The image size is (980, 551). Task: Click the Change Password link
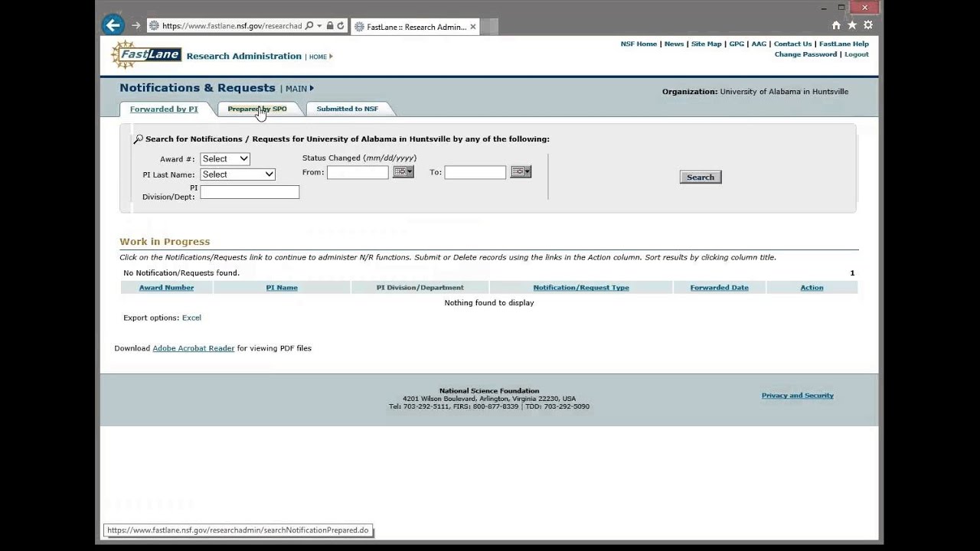pos(806,54)
